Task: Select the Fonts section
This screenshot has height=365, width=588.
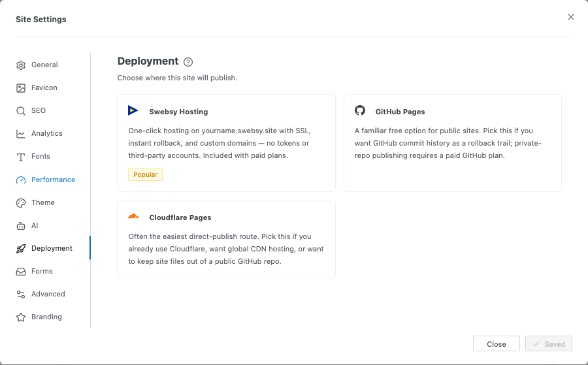Action: click(x=41, y=156)
